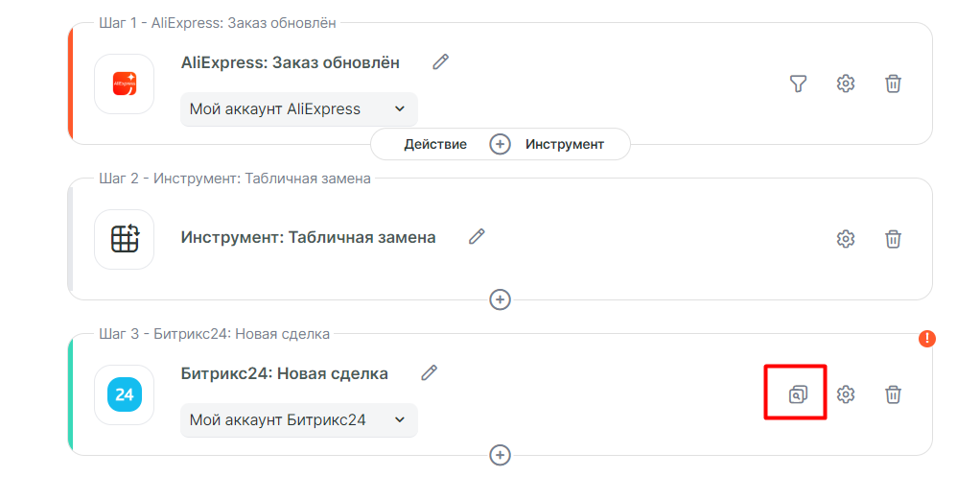The width and height of the screenshot is (980, 477).
Task: Rename AliExpress step with pencil icon
Action: pos(440,62)
